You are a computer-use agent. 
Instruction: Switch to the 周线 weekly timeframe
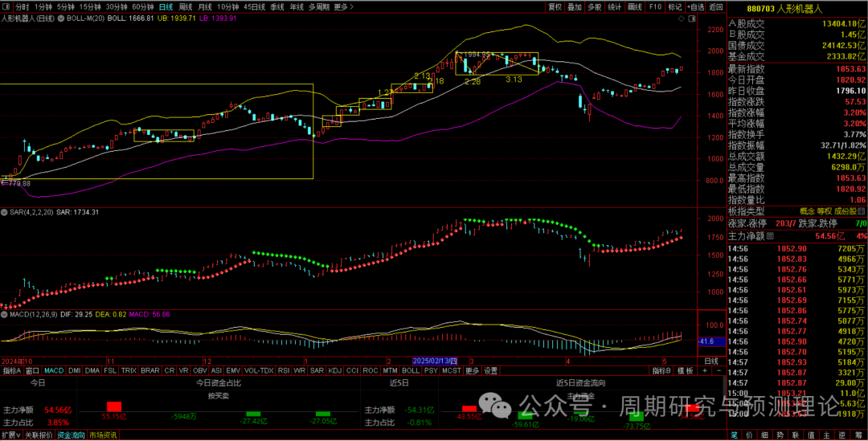click(185, 6)
